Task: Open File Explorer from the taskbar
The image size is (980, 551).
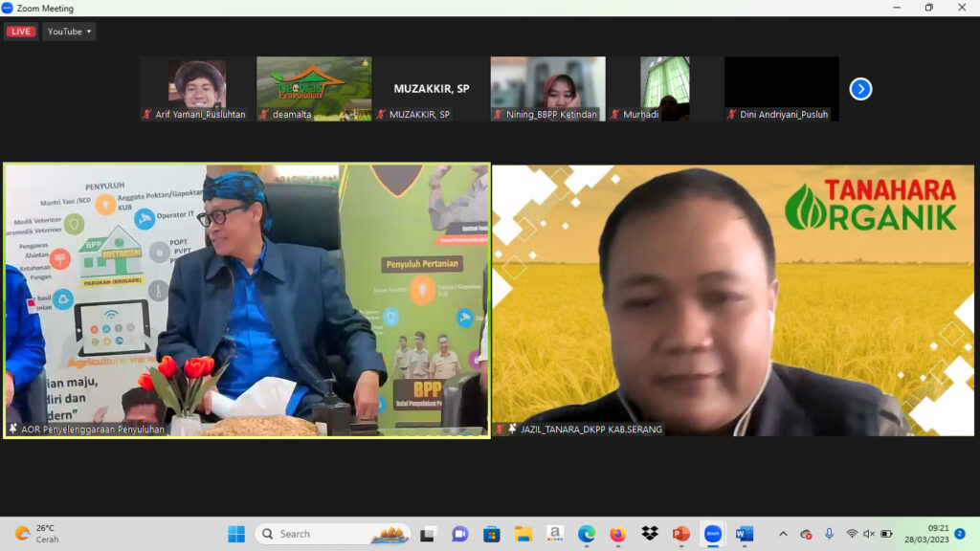Action: point(523,534)
